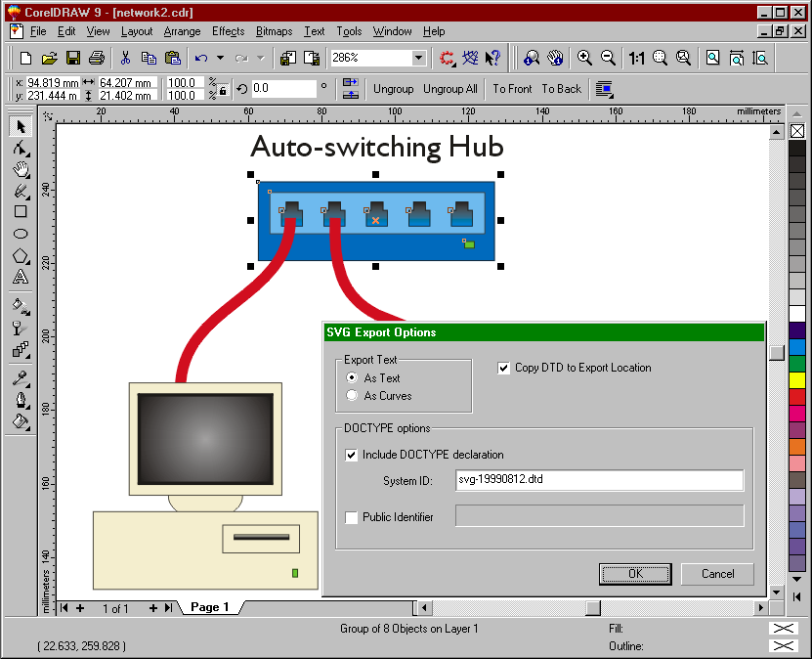The width and height of the screenshot is (812, 659).
Task: Select the As Curves radio option
Action: click(x=352, y=396)
